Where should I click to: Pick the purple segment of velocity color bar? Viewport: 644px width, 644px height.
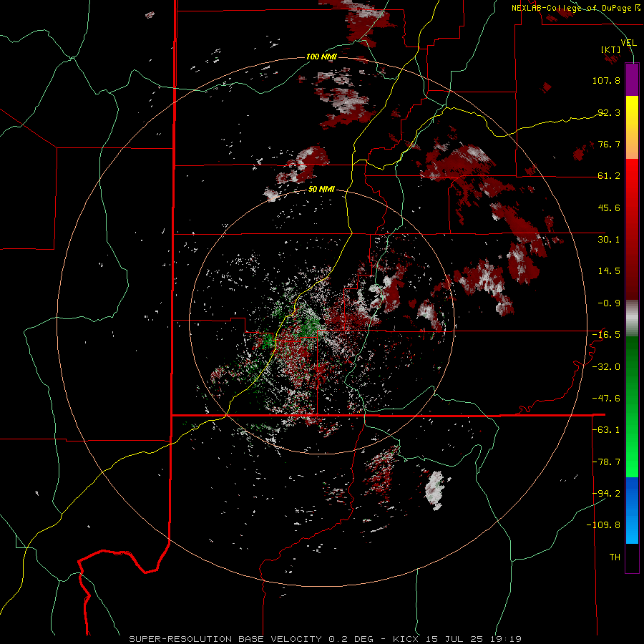632,79
